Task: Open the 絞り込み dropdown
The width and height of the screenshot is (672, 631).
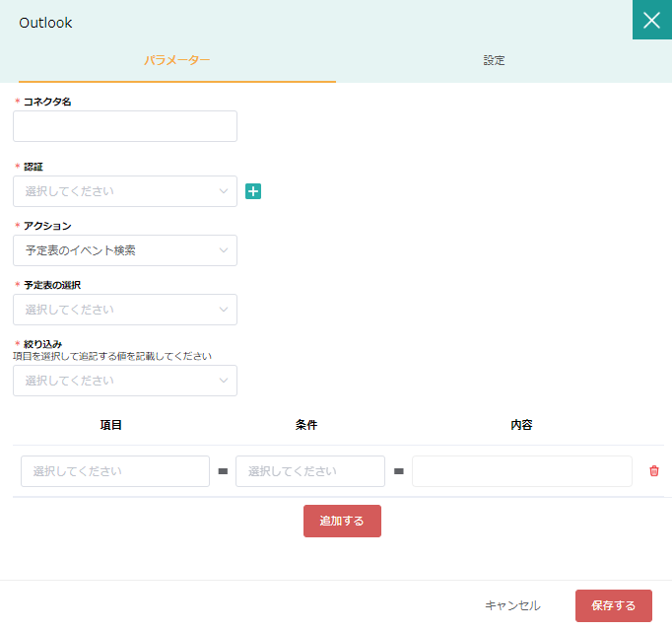Action: coord(125,381)
